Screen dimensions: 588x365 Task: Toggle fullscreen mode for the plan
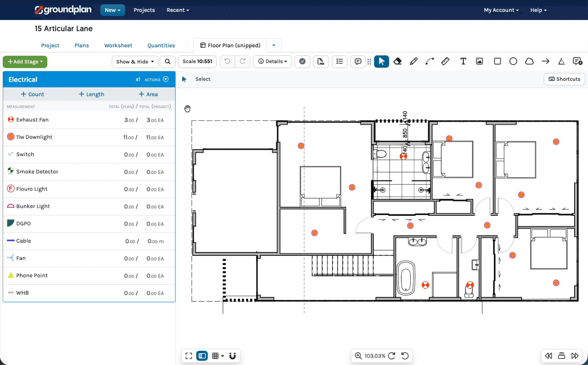point(189,356)
